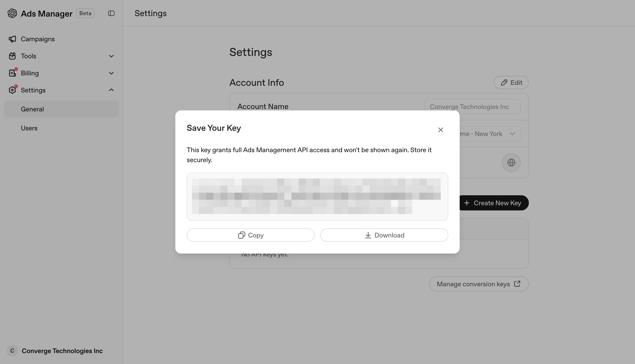Download the API key
The height and width of the screenshot is (364, 635).
(x=384, y=235)
